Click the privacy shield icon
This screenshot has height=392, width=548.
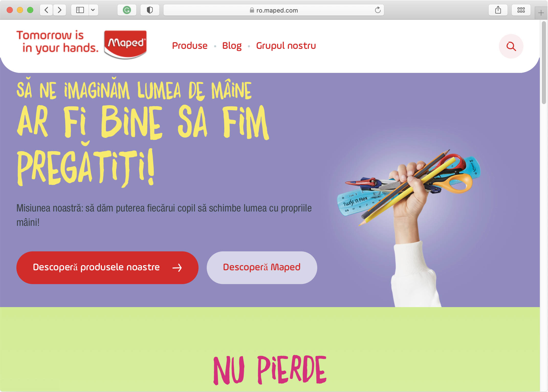(150, 10)
